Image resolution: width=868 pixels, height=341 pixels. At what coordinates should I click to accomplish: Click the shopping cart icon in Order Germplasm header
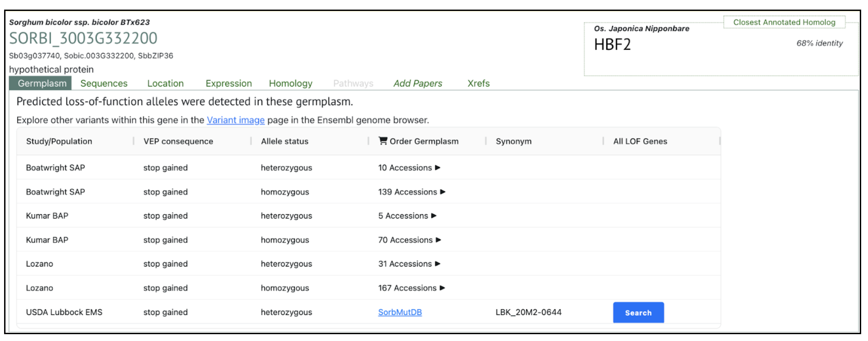pyautogui.click(x=383, y=141)
